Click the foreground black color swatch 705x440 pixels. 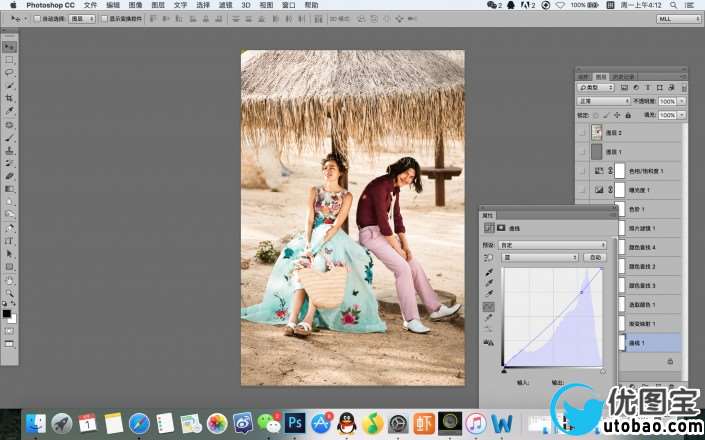coord(8,313)
